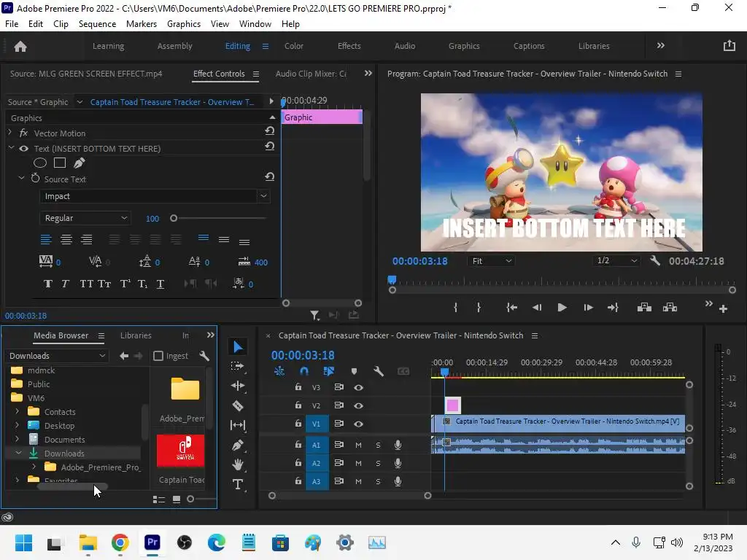
Task: Left align text in Effect Controls
Action: pyautogui.click(x=46, y=239)
